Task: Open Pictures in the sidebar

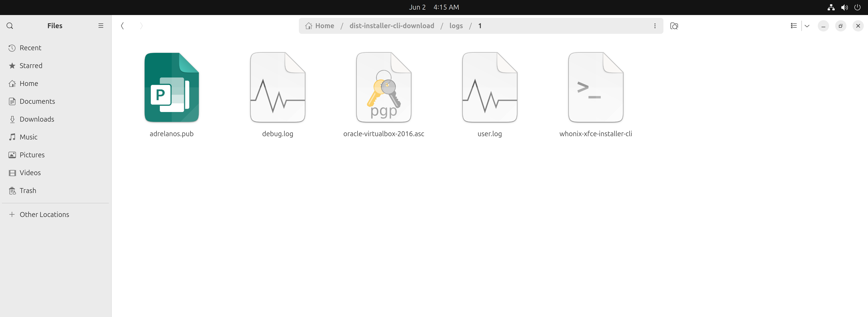Action: click(55, 155)
